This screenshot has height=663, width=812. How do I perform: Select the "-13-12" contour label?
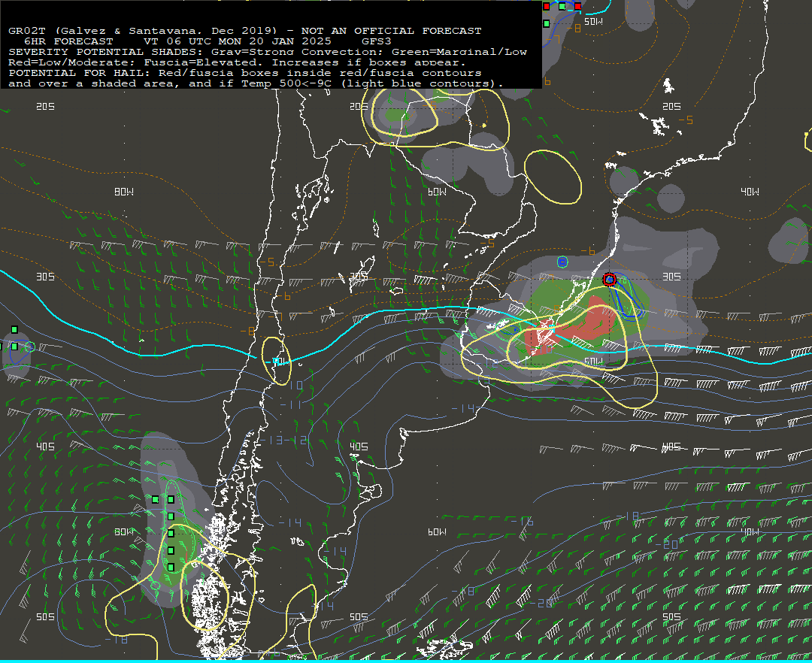[283, 440]
